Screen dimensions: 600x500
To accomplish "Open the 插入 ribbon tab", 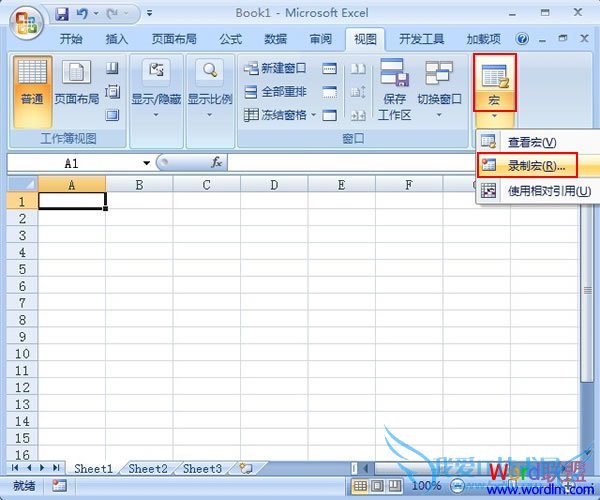I will (x=116, y=39).
